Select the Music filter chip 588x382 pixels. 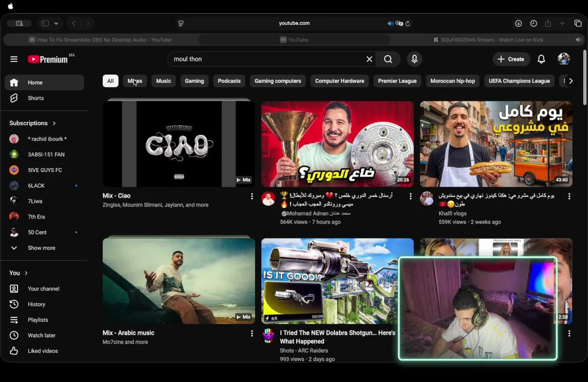click(x=163, y=81)
